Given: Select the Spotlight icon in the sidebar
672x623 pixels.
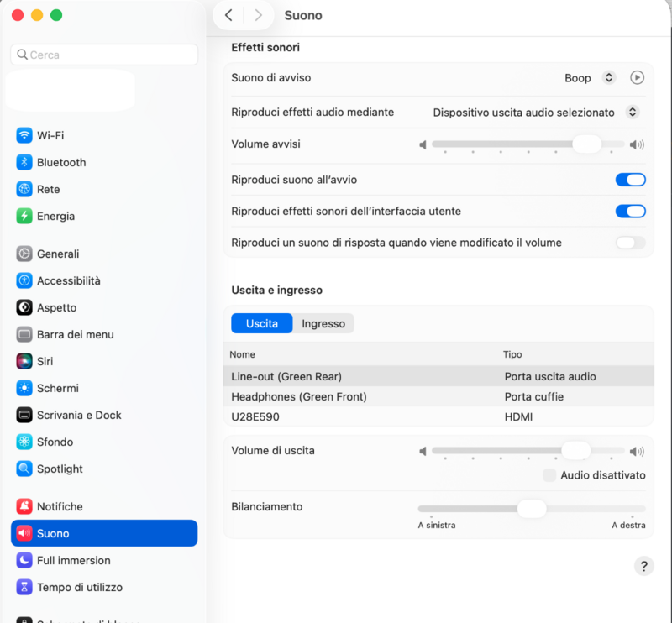Looking at the screenshot, I should pyautogui.click(x=24, y=469).
